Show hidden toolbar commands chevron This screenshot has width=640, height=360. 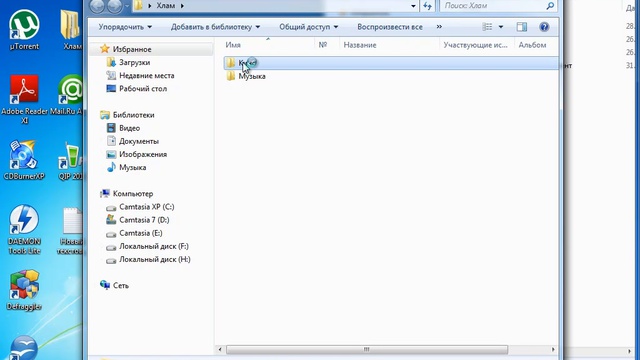439,27
